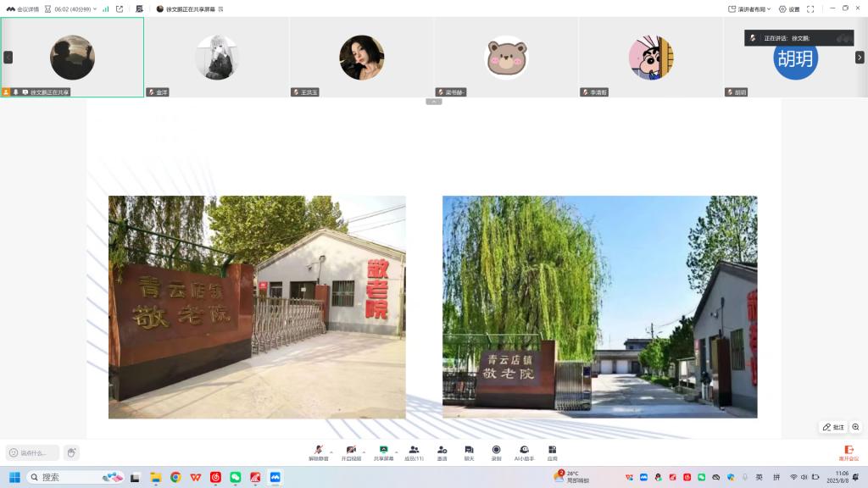Click the zoom magnifier beside 批注
The width and height of the screenshot is (868, 488).
[855, 427]
